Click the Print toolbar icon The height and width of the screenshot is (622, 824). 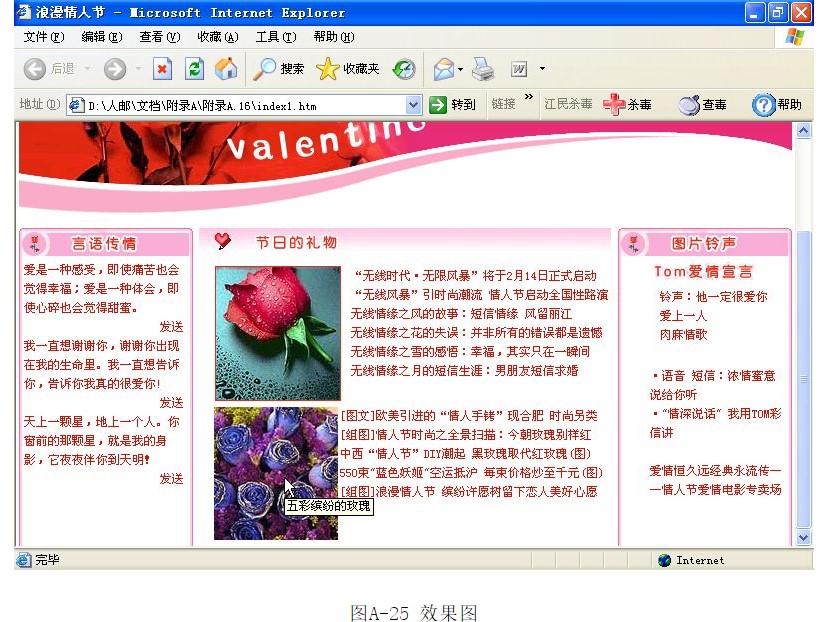coord(483,69)
